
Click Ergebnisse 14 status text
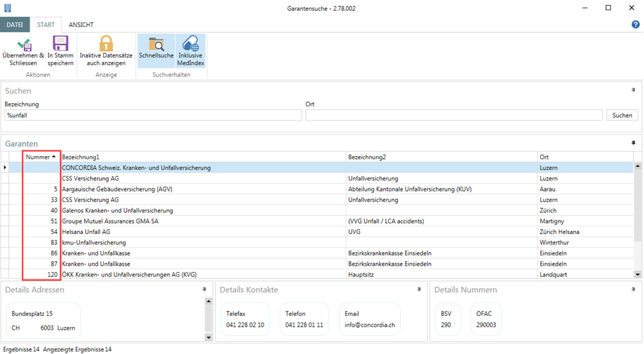tap(21, 349)
